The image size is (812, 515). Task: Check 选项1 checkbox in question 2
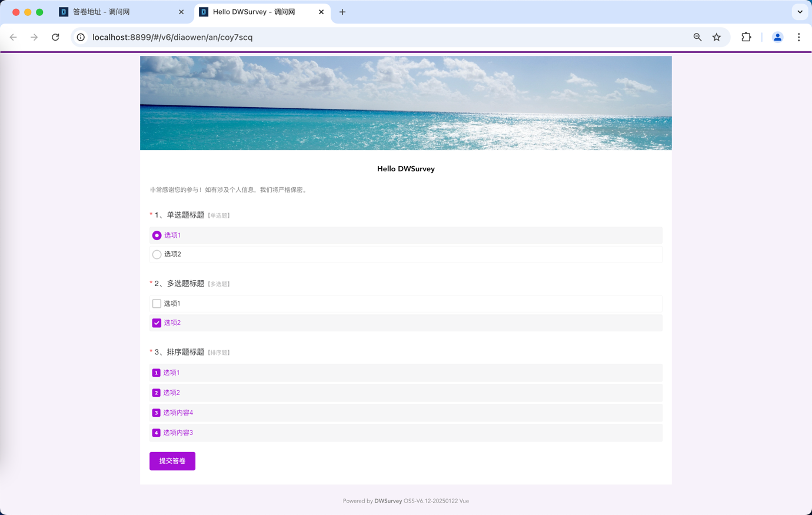pos(406,304)
